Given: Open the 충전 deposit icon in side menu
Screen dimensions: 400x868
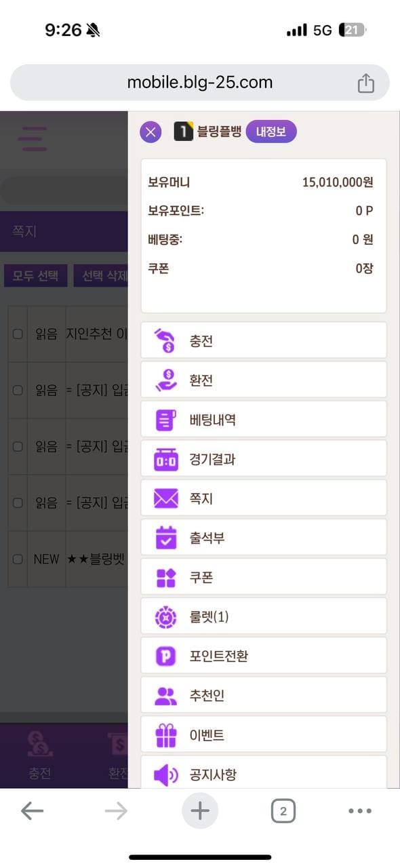Looking at the screenshot, I should [166, 340].
